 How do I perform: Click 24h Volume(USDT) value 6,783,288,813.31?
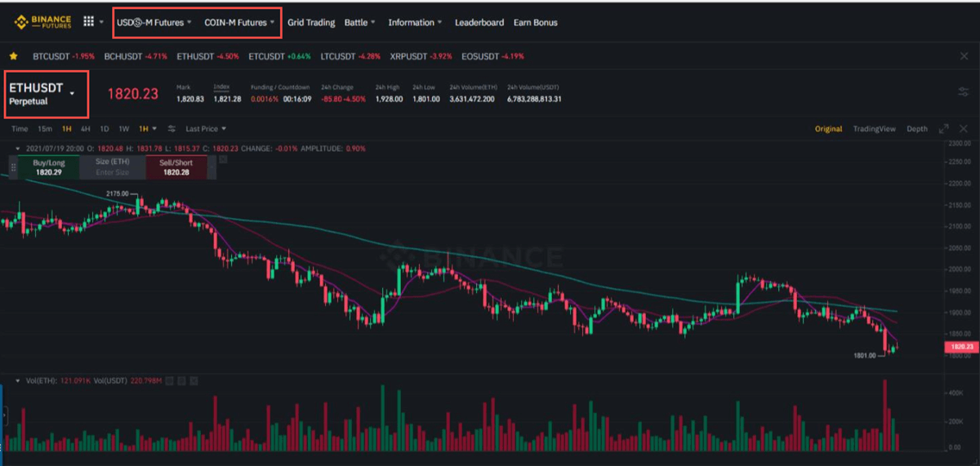pyautogui.click(x=534, y=99)
